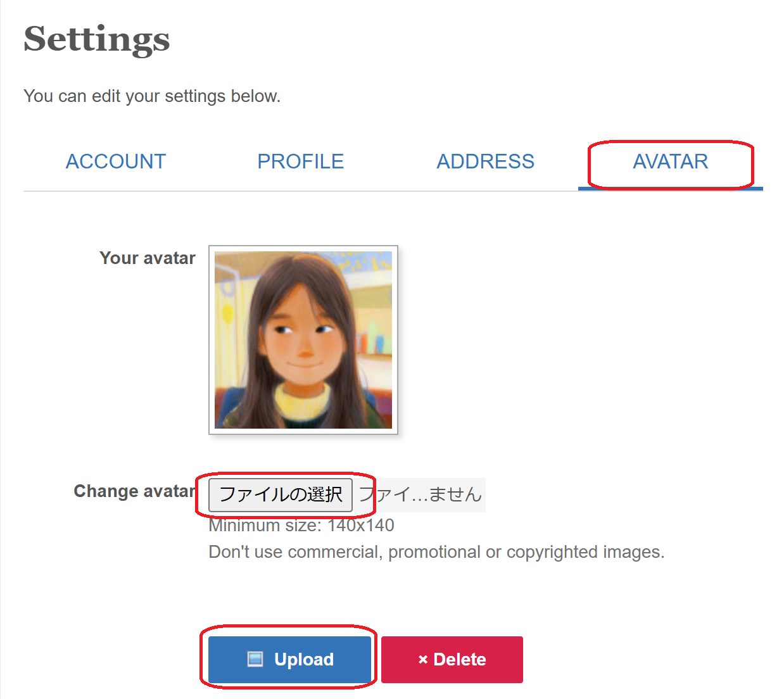Click the × icon on Delete button
Viewport: 784px width, 699px height.
coord(423,660)
